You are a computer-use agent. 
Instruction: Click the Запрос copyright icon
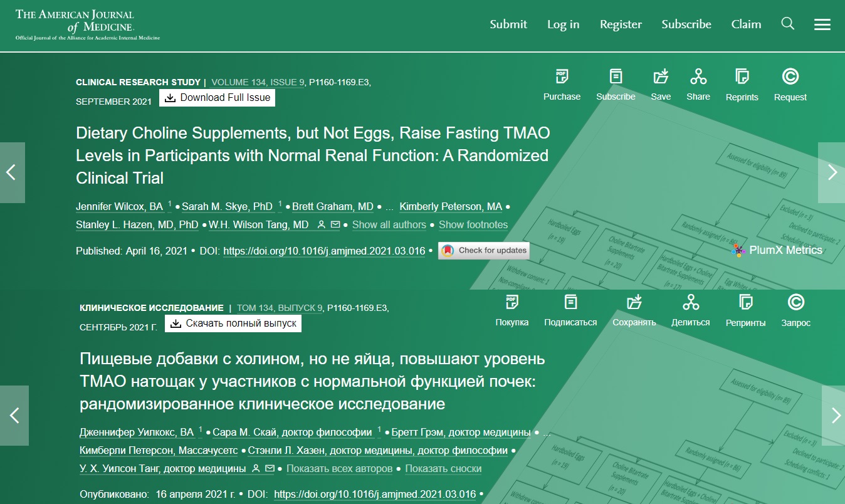coord(796,302)
